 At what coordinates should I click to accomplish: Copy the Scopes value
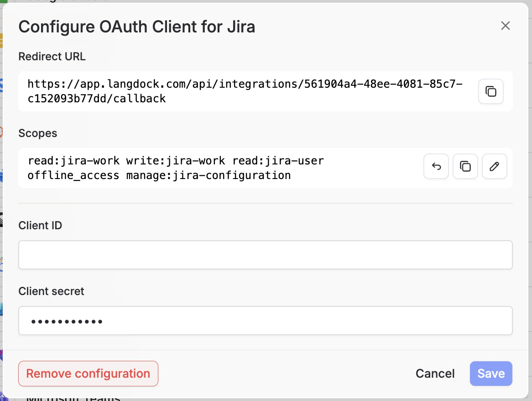click(x=465, y=166)
